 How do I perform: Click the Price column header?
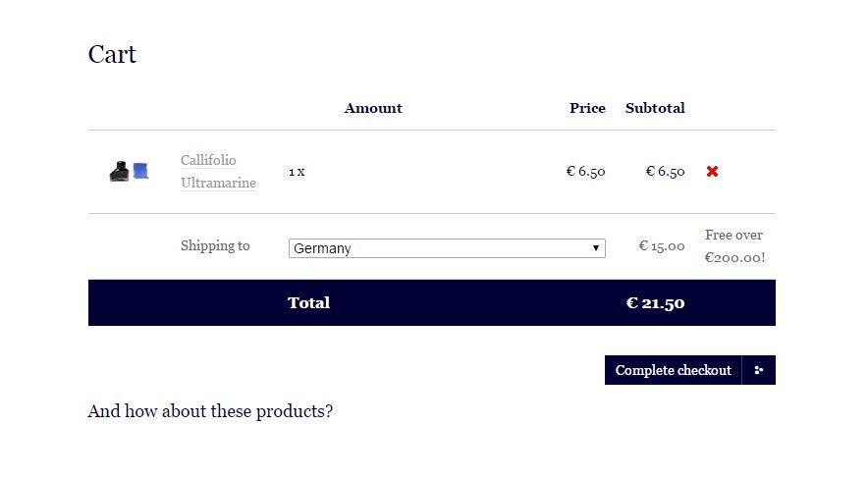coord(587,108)
